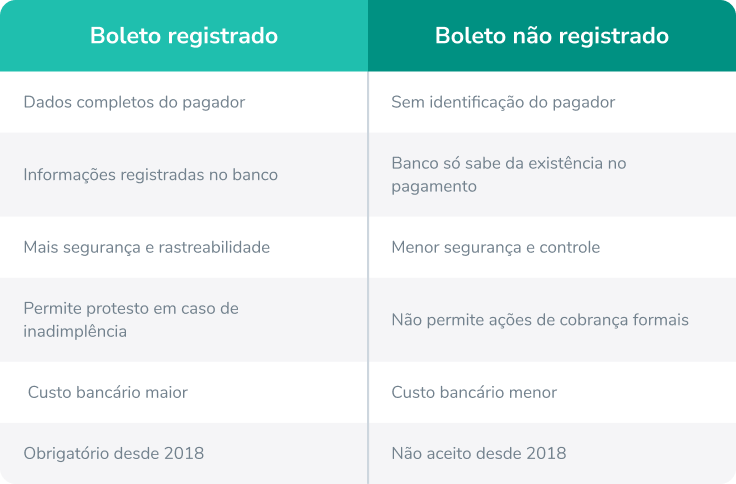Click 'Banco só sabe da existência no pagamento'
This screenshot has width=736, height=484.
509,175
